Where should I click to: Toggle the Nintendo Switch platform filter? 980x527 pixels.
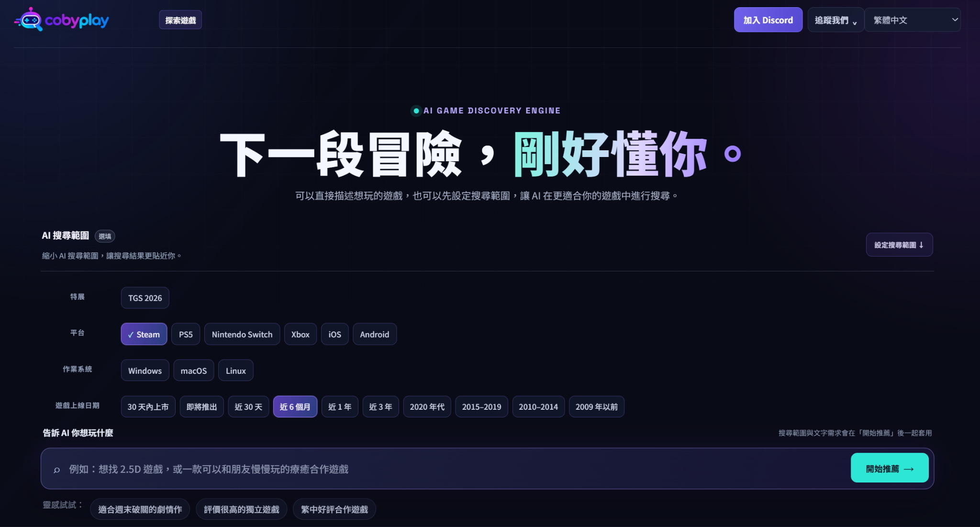(242, 334)
